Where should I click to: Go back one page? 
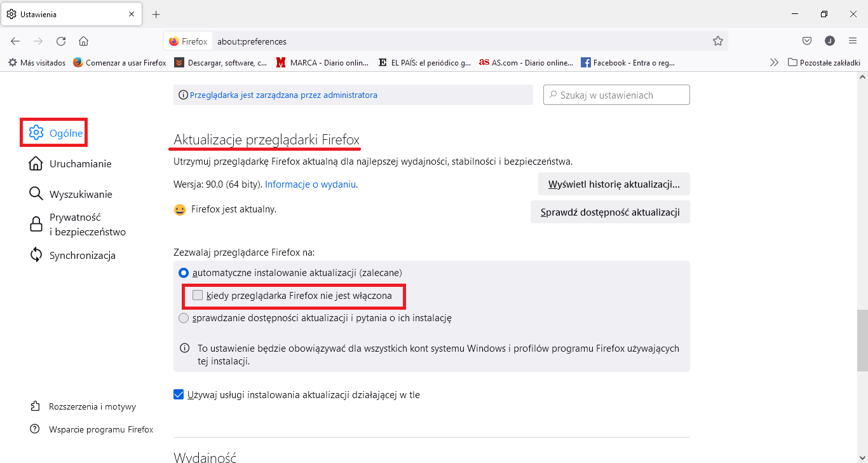pos(15,41)
